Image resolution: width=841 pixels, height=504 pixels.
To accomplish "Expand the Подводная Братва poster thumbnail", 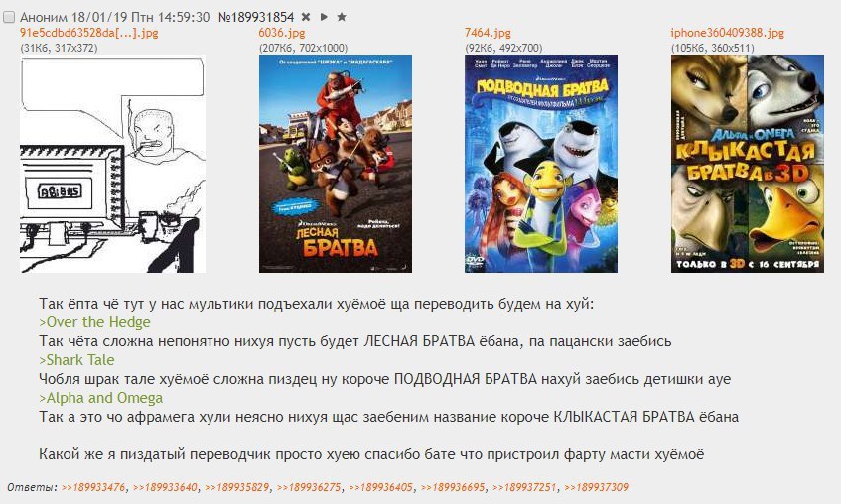I will pyautogui.click(x=540, y=164).
